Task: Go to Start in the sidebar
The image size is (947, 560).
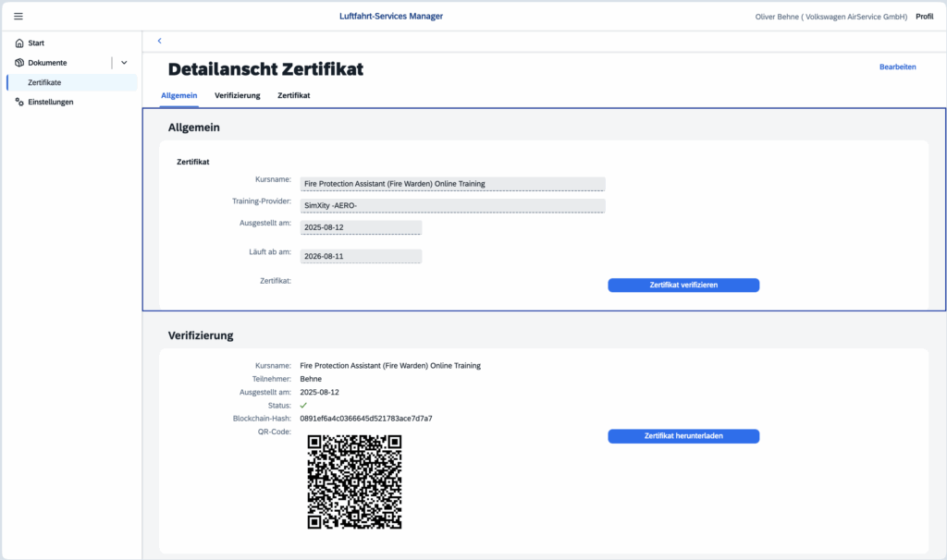Action: [36, 43]
